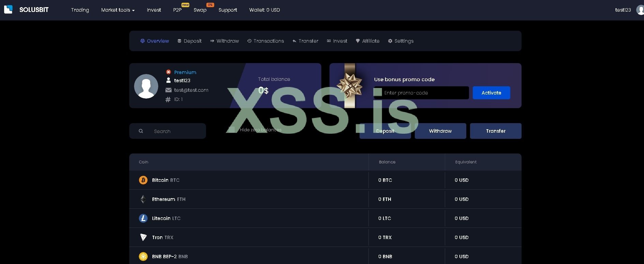The width and height of the screenshot is (644, 264).
Task: Click the 0 LTC balance cell
Action: (385, 218)
